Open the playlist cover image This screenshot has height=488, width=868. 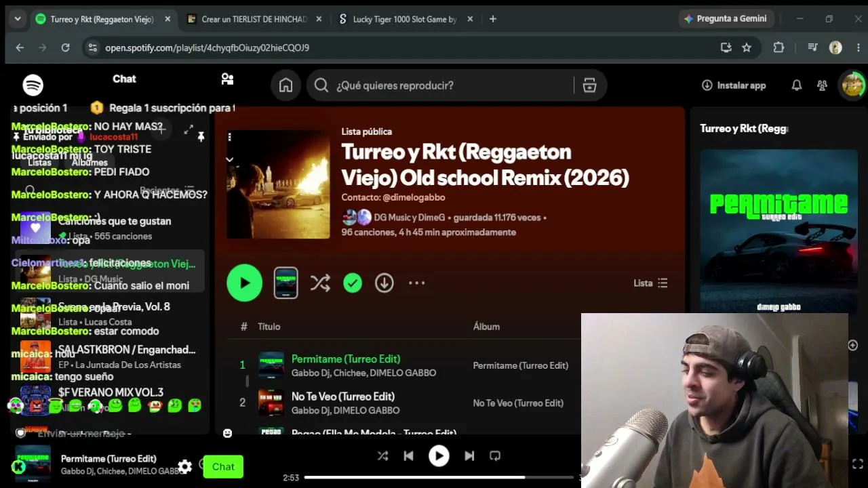(278, 184)
